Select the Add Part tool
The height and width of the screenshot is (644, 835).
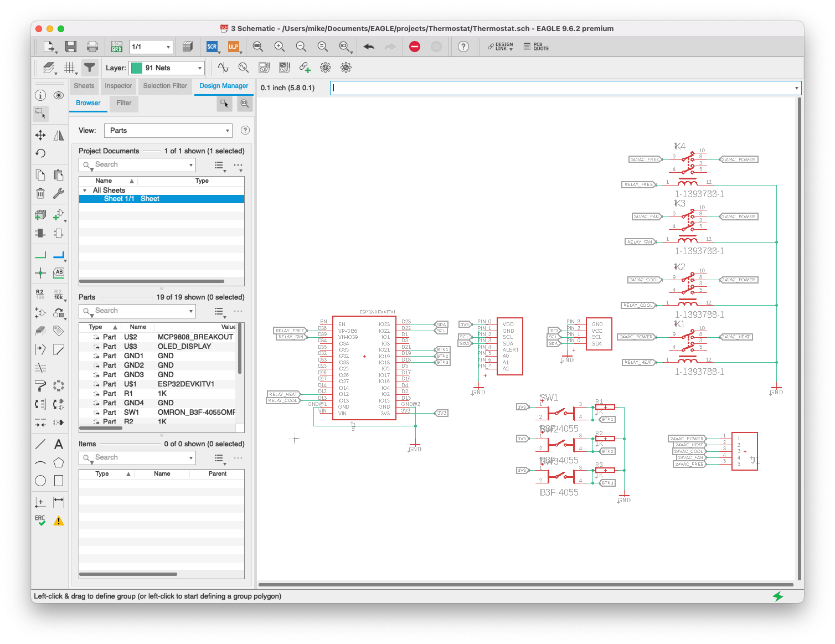59,215
